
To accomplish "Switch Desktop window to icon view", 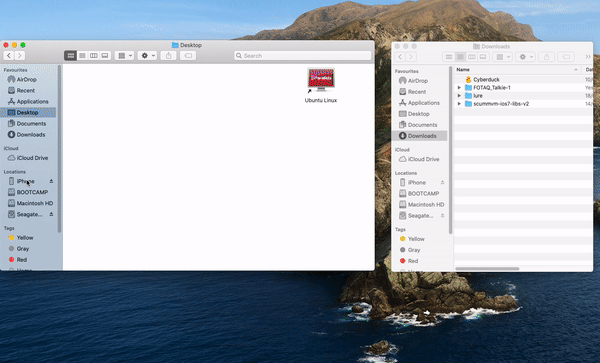I will 70,55.
